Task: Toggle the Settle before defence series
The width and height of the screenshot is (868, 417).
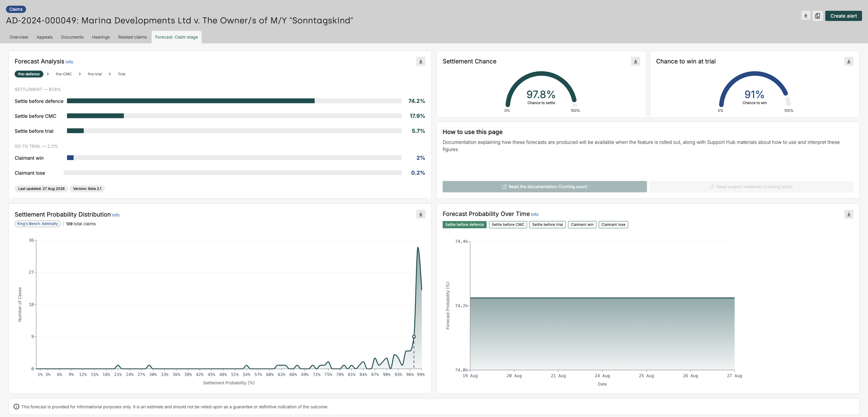Action: pyautogui.click(x=464, y=225)
